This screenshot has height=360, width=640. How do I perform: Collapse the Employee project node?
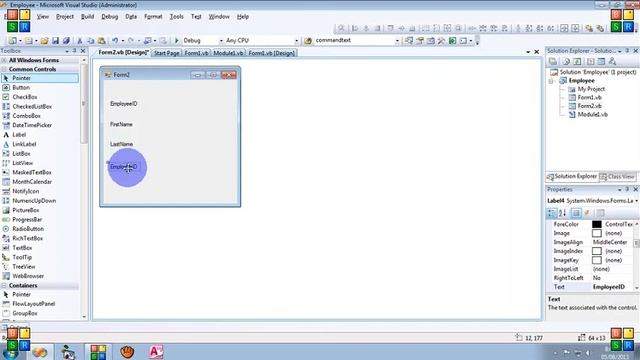click(x=551, y=81)
